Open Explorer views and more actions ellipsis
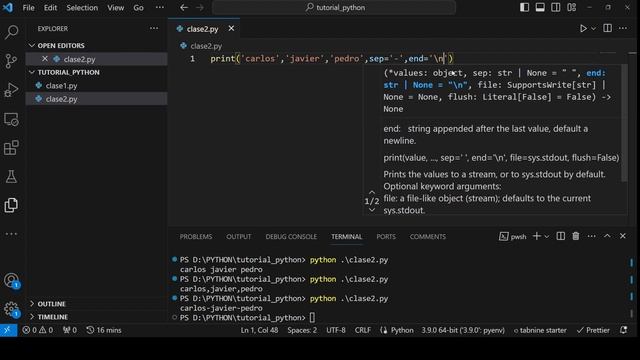 [154, 28]
